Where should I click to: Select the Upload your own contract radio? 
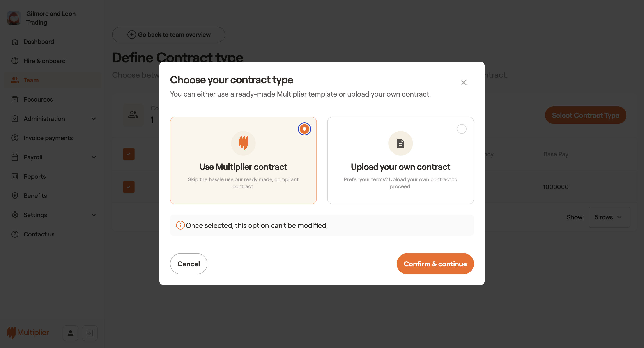click(x=462, y=129)
